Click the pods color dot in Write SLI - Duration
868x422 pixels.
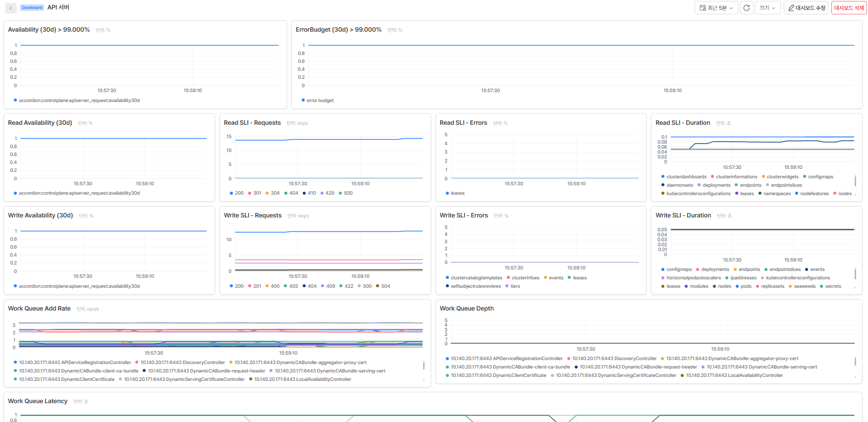[x=737, y=286]
